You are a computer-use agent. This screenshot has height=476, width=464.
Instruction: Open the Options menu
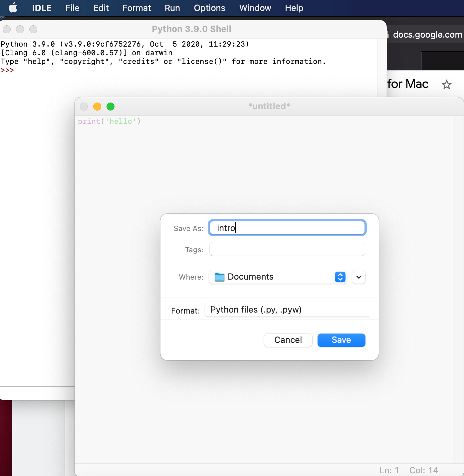coord(209,8)
